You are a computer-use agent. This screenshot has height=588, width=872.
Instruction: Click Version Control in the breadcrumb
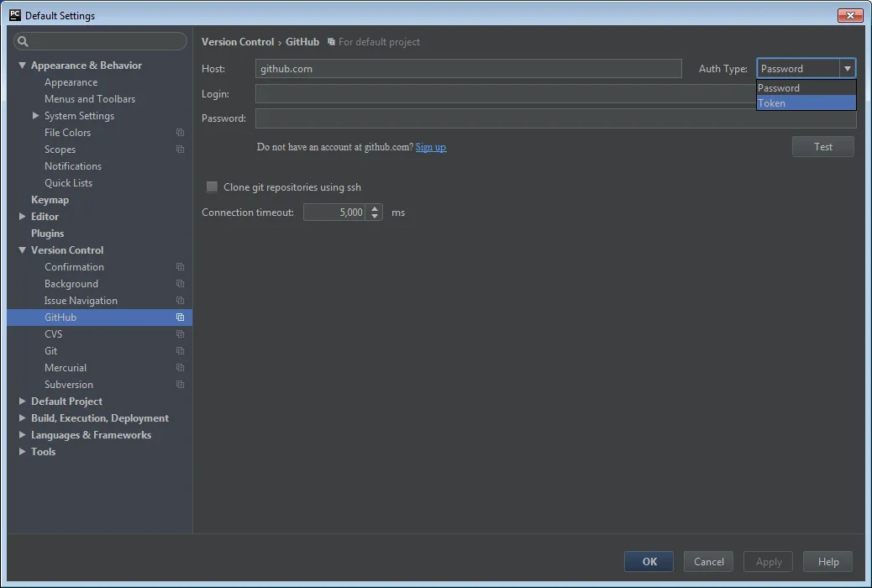238,42
